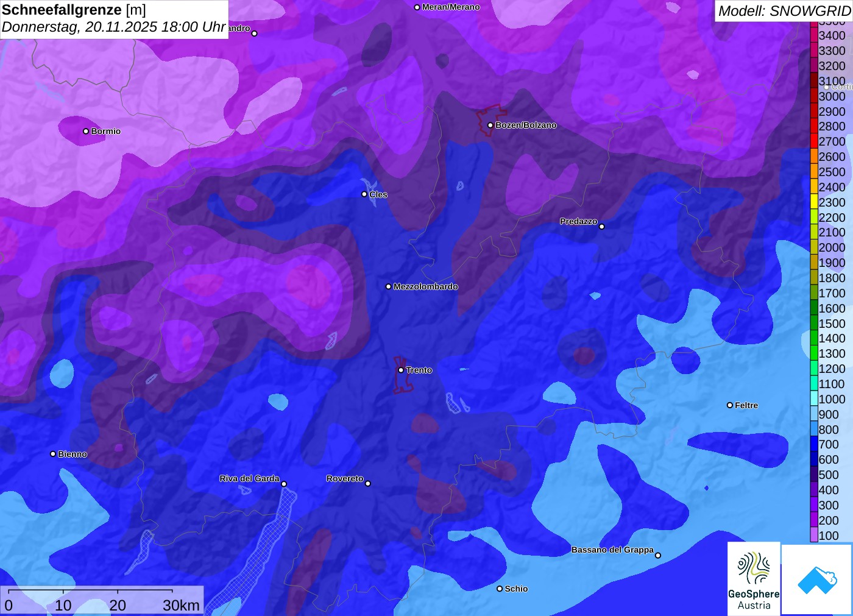The image size is (853, 616).
Task: Click the legend value '2200'
Action: tap(832, 218)
